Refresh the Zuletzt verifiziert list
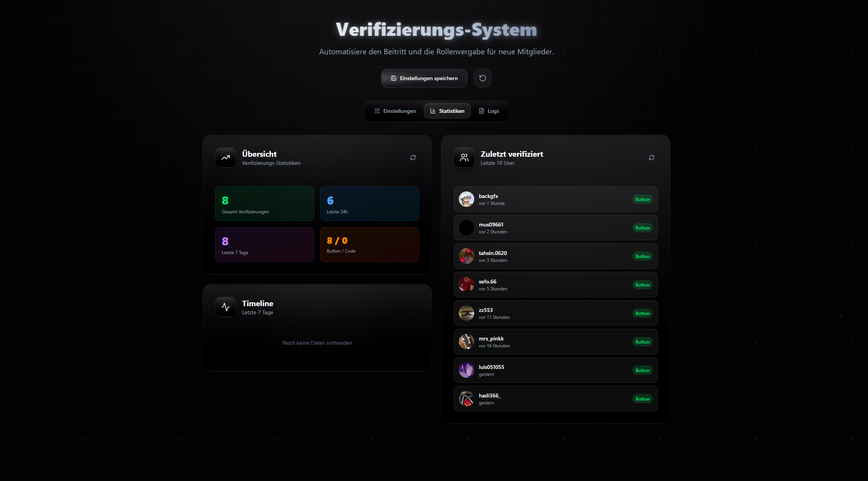Screen dimensions: 868x481 [651, 158]
